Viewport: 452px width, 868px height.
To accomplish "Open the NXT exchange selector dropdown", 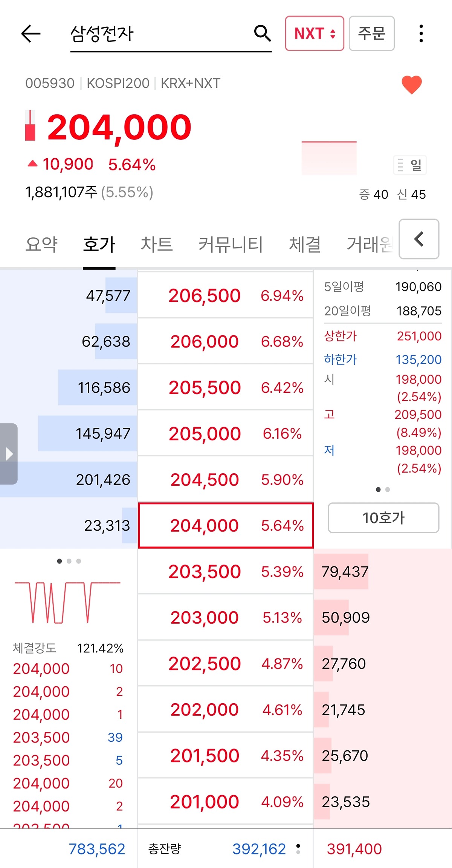I will click(x=315, y=34).
